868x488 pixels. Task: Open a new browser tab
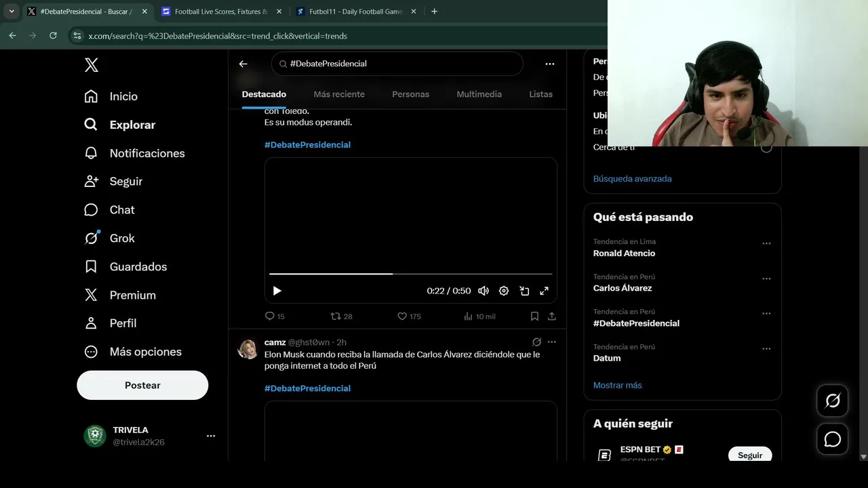coord(434,12)
